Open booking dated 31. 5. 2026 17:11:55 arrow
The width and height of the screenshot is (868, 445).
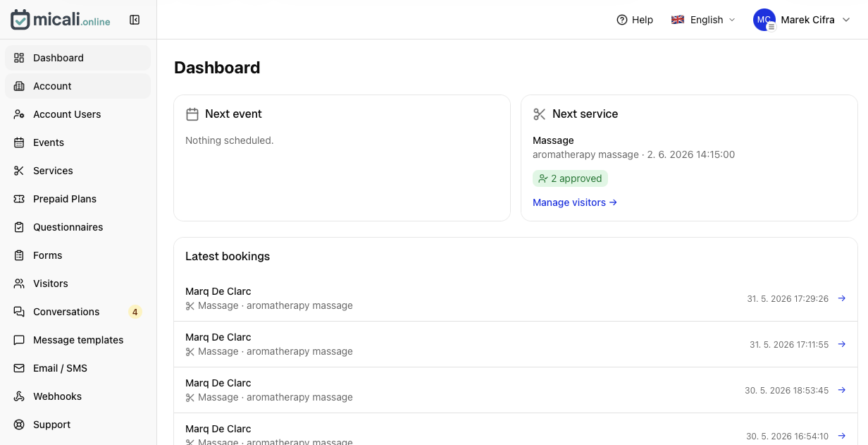coord(842,344)
